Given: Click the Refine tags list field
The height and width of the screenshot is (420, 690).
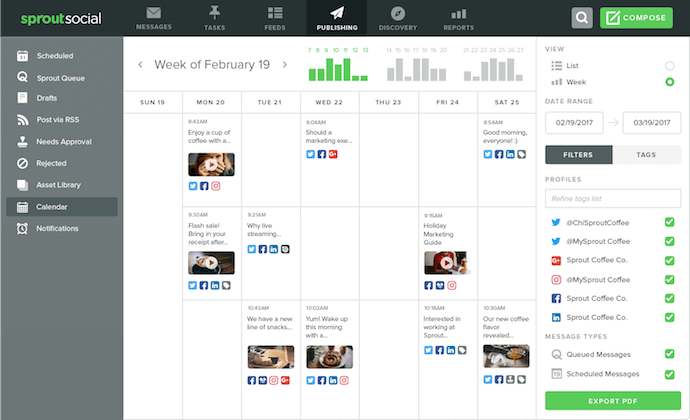Looking at the screenshot, I should point(612,198).
